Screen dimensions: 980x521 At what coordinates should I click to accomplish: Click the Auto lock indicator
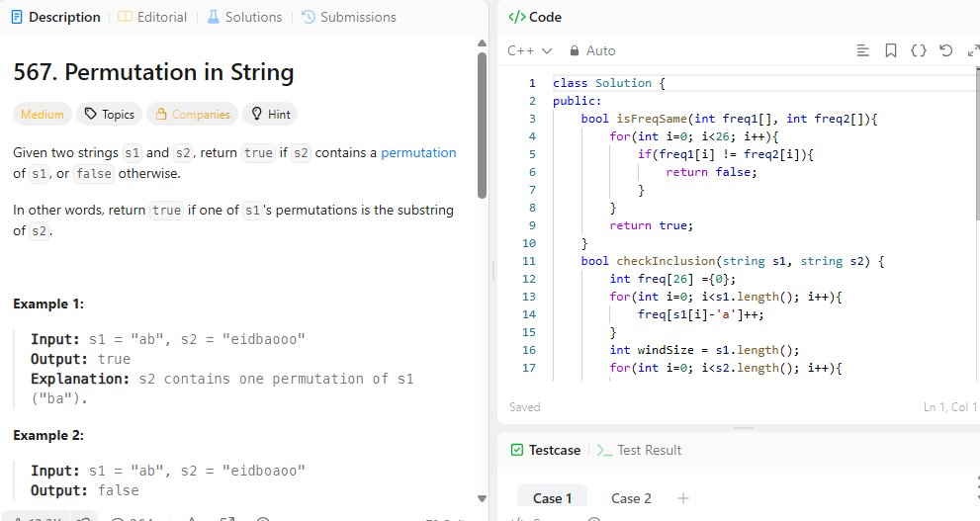[592, 50]
